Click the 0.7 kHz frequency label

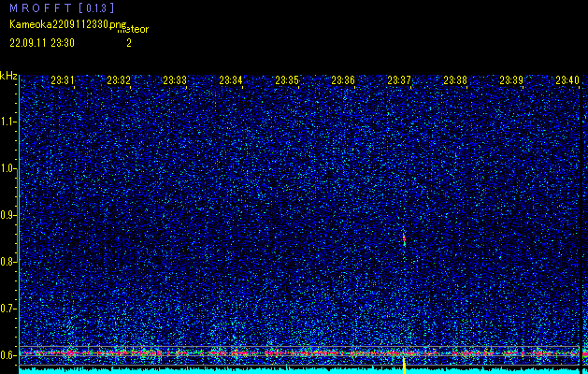pos(8,309)
